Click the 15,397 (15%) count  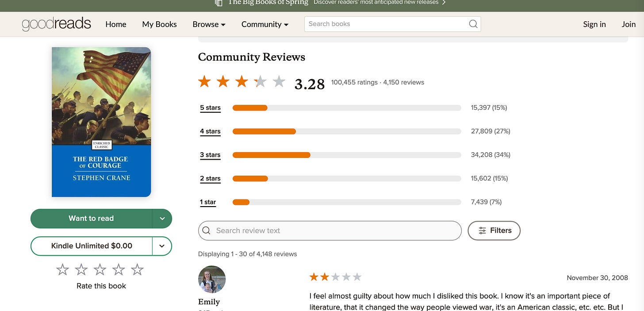point(489,108)
